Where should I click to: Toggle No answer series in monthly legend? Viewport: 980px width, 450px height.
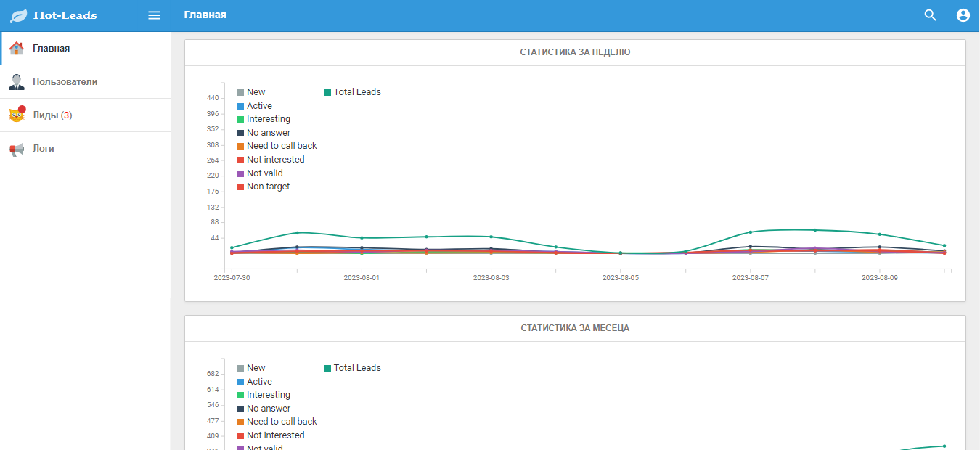[264, 409]
